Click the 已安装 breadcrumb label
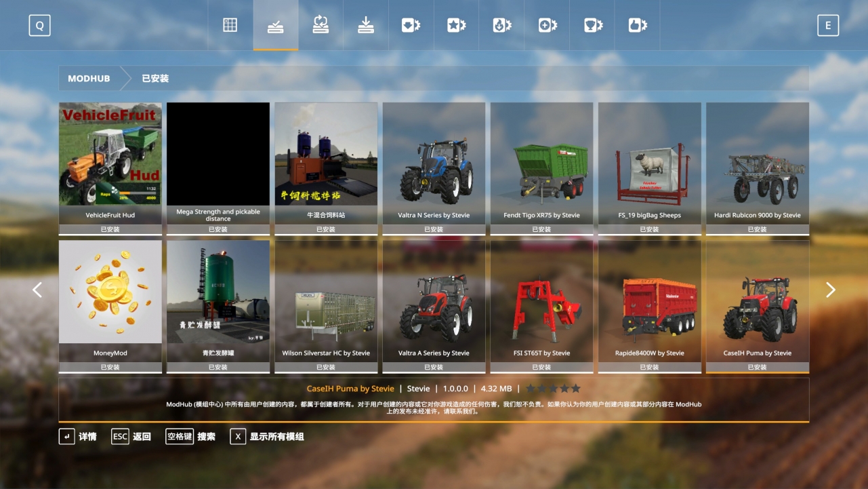868x489 pixels. (155, 79)
